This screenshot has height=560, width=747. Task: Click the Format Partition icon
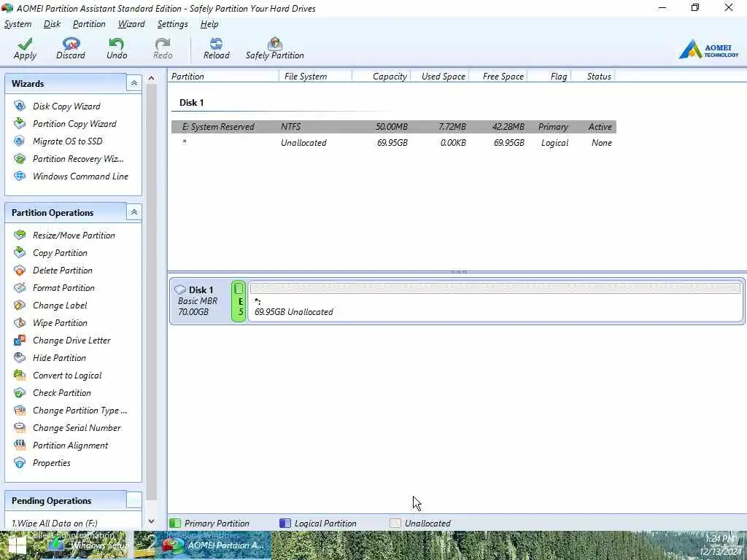20,287
